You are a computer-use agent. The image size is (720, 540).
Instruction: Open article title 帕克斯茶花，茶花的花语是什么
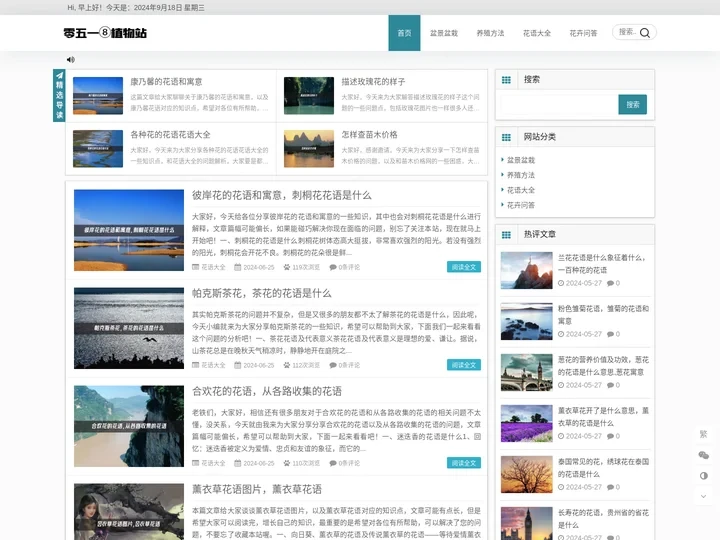261,293
